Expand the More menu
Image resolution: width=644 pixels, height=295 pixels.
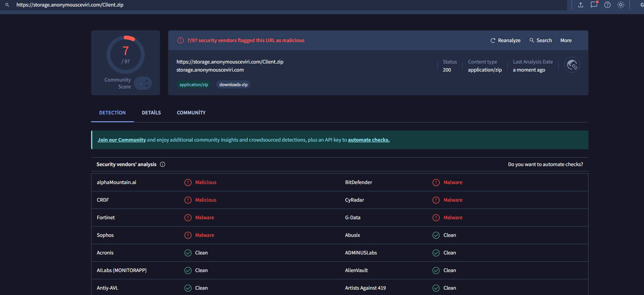(x=566, y=41)
